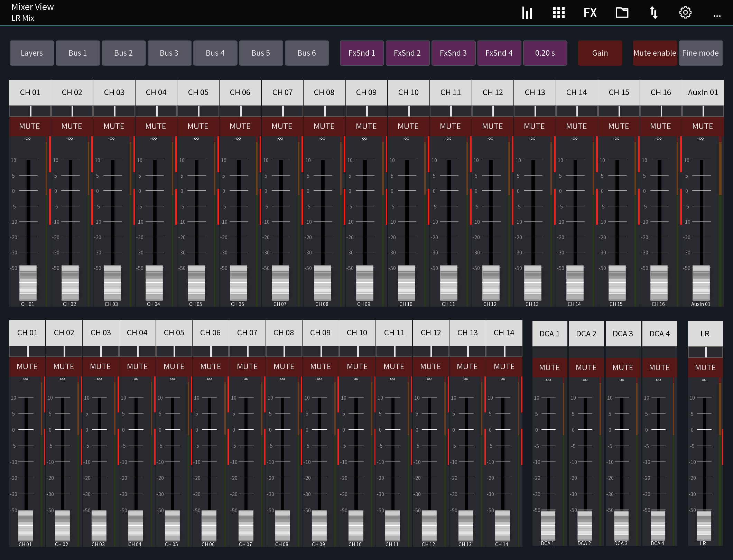Screen dimensions: 733x560
Task: Open the overflow menu with three dots
Action: 717,15
